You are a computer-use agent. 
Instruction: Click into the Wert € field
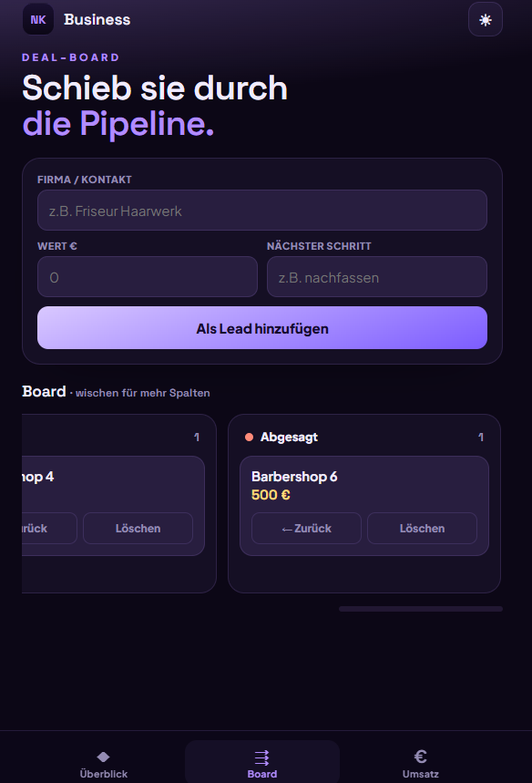148,276
